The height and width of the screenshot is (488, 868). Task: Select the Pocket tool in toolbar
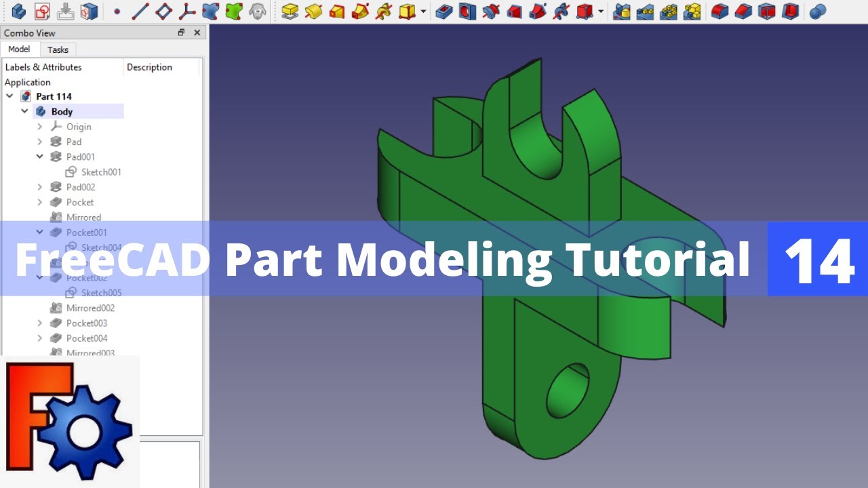click(444, 11)
